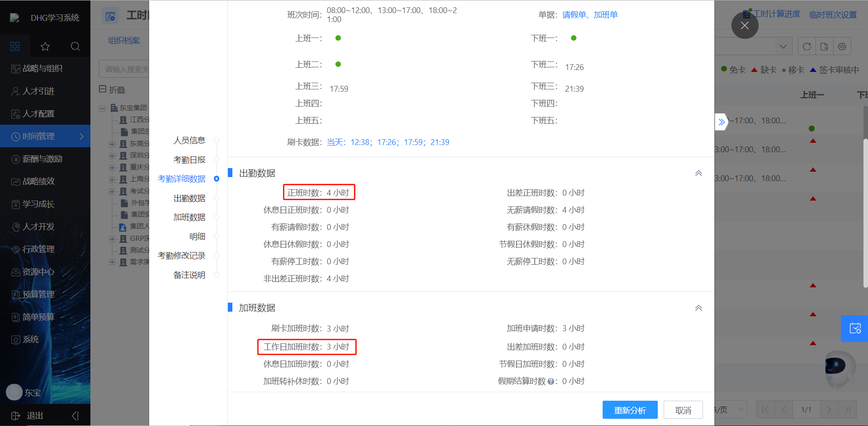Open the 时间管理 clock icon in sidebar
The height and width of the screenshot is (426, 868).
point(15,136)
